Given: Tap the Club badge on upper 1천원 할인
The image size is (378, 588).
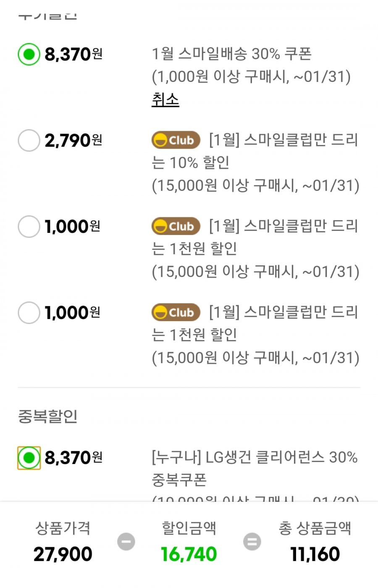Looking at the screenshot, I should (176, 227).
